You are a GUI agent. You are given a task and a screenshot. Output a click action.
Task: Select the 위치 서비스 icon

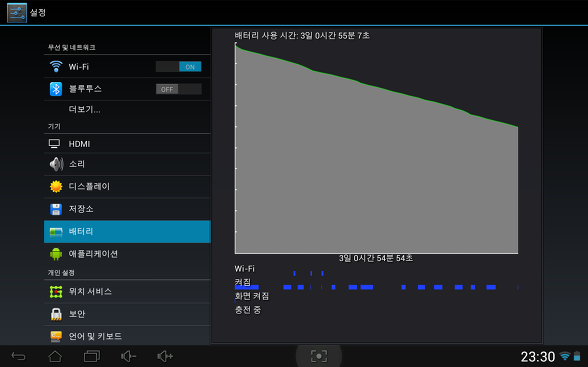pyautogui.click(x=56, y=291)
